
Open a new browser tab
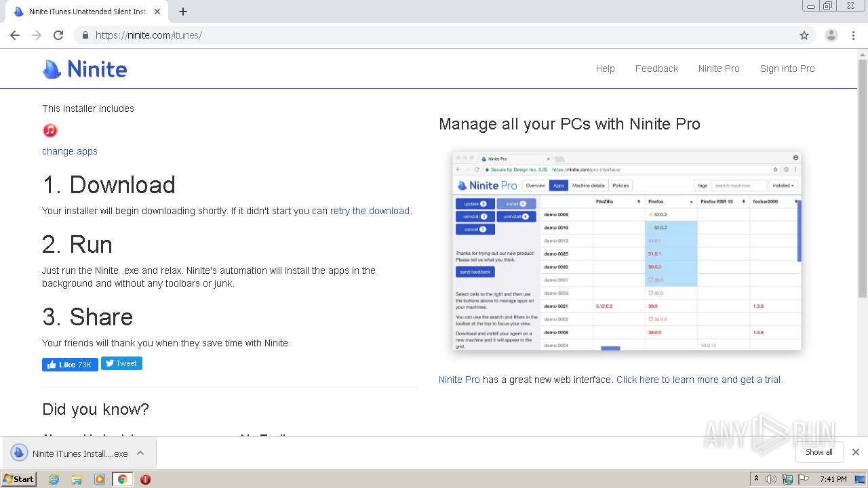point(183,12)
